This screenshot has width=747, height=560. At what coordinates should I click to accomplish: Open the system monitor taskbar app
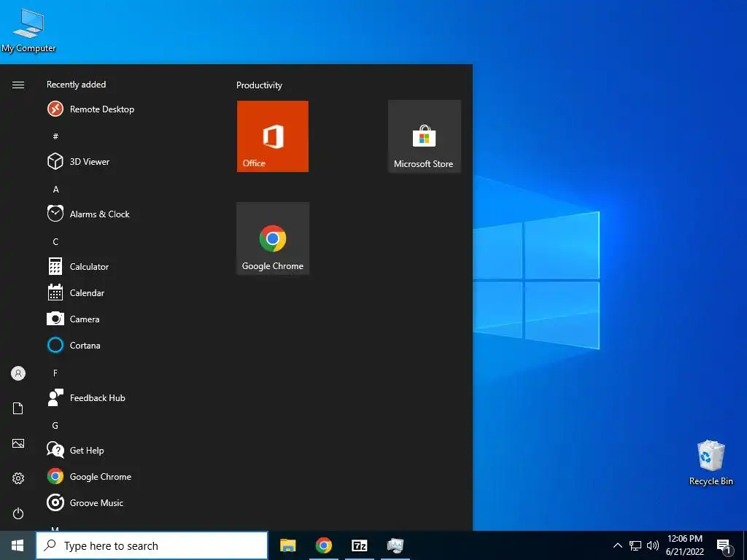click(395, 545)
